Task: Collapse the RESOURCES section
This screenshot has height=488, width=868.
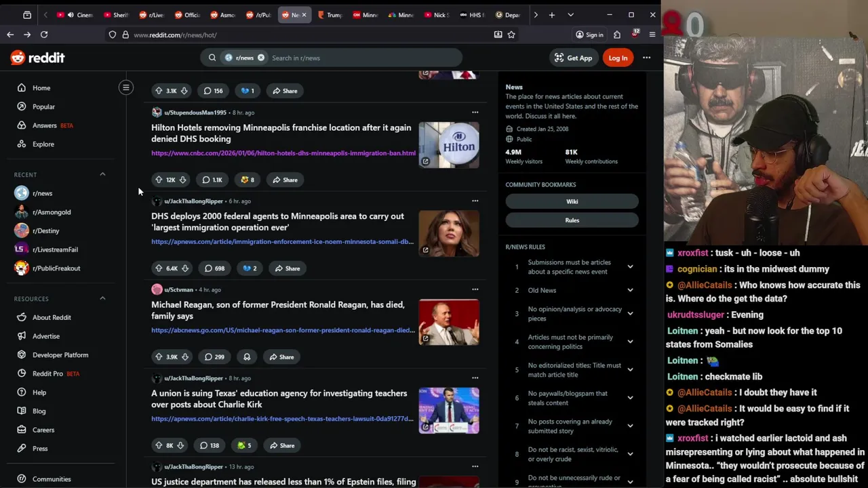Action: click(x=102, y=298)
